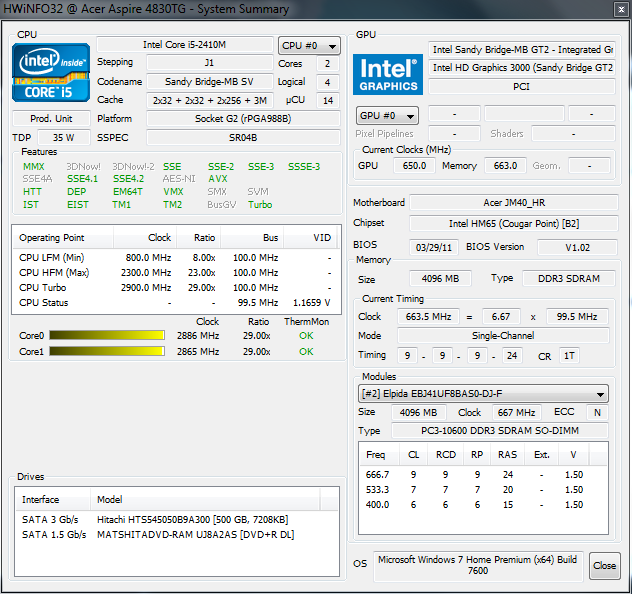Viewport: 632px width, 594px height.
Task: Click the AVX feature label
Action: [218, 179]
